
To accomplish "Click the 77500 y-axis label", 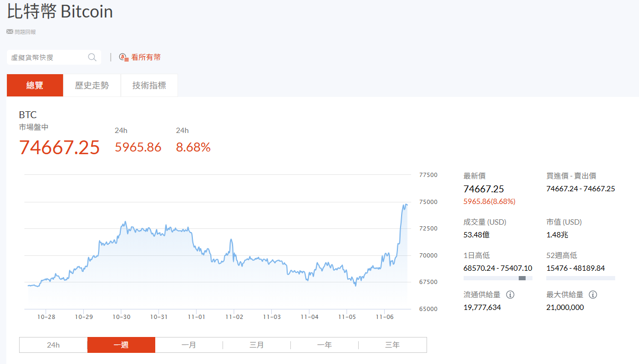I will pos(428,175).
